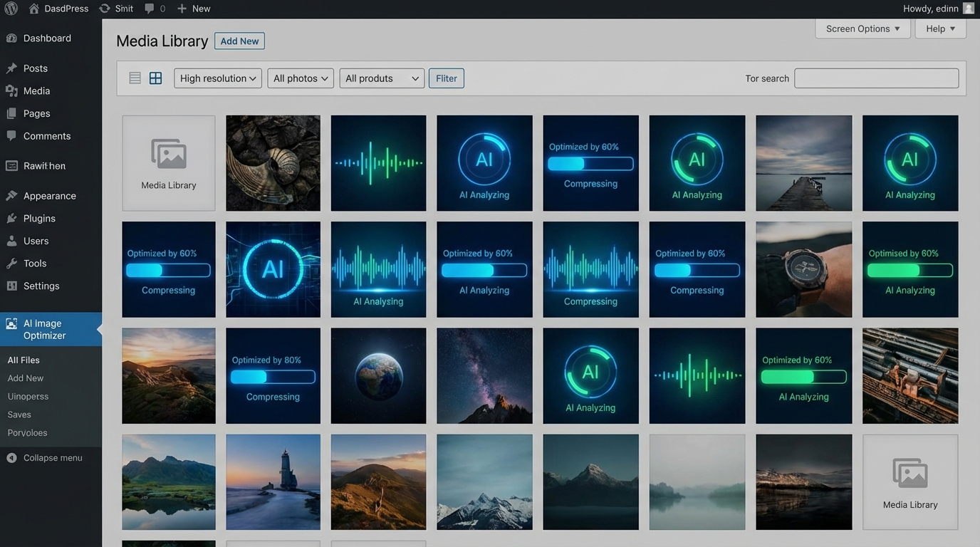Click the Add New button beside Media Library
This screenshot has width=980, height=547.
(x=239, y=41)
